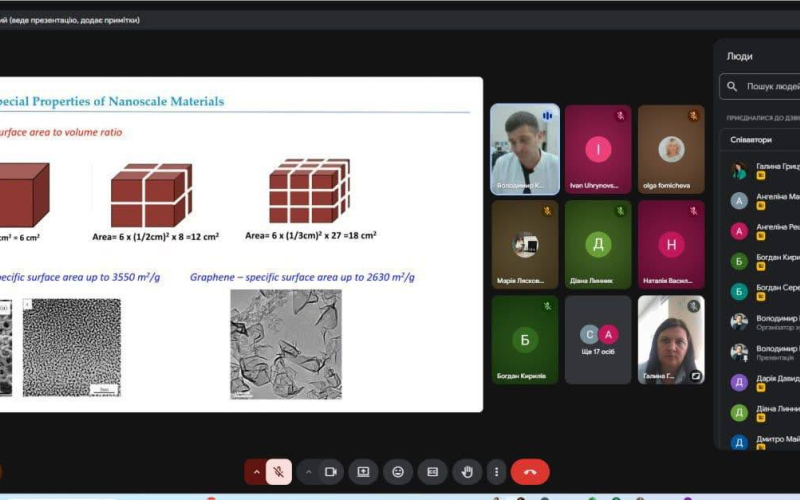Open video settings chevron beside camera
Image resolution: width=800 pixels, height=500 pixels.
click(309, 472)
